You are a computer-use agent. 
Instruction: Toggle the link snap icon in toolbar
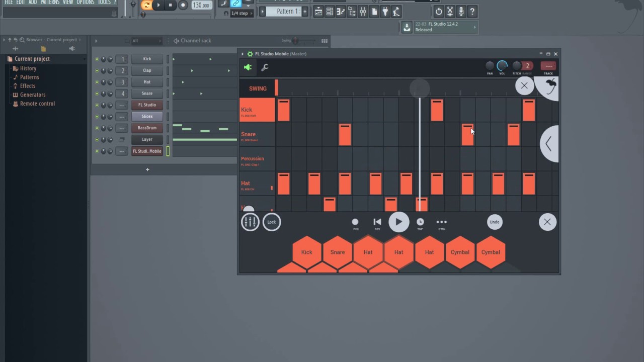pos(236,4)
